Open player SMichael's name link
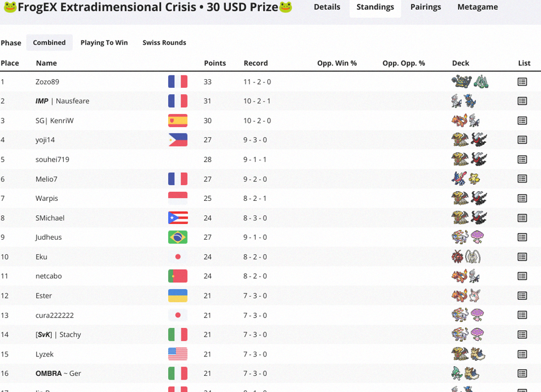 coord(50,218)
